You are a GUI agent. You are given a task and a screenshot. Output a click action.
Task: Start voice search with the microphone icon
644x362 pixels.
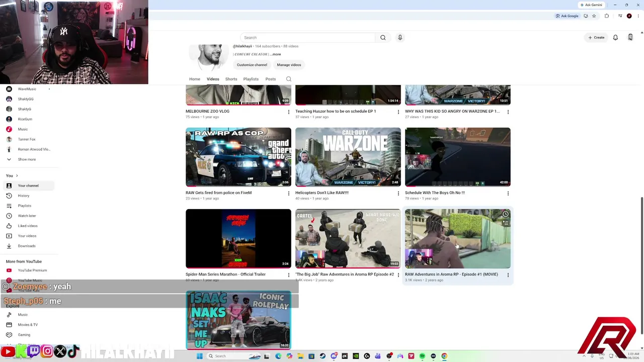[400, 38]
